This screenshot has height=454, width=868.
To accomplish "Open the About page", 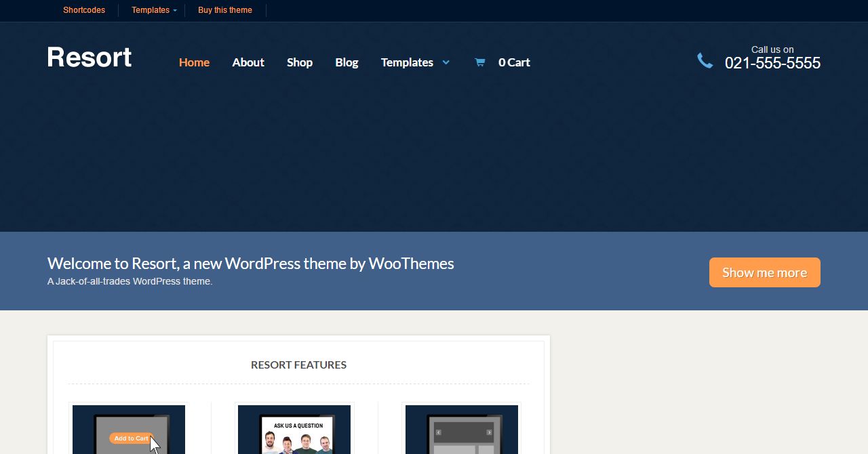I will [248, 62].
